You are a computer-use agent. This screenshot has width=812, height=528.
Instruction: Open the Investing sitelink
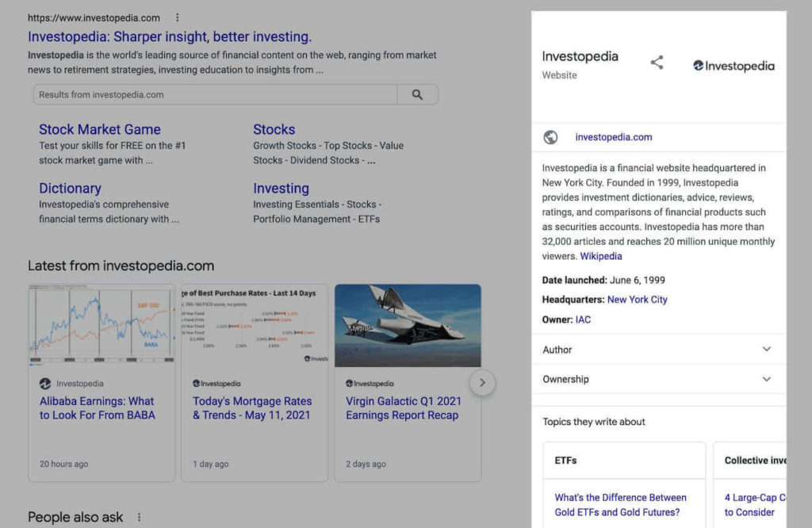coord(282,189)
